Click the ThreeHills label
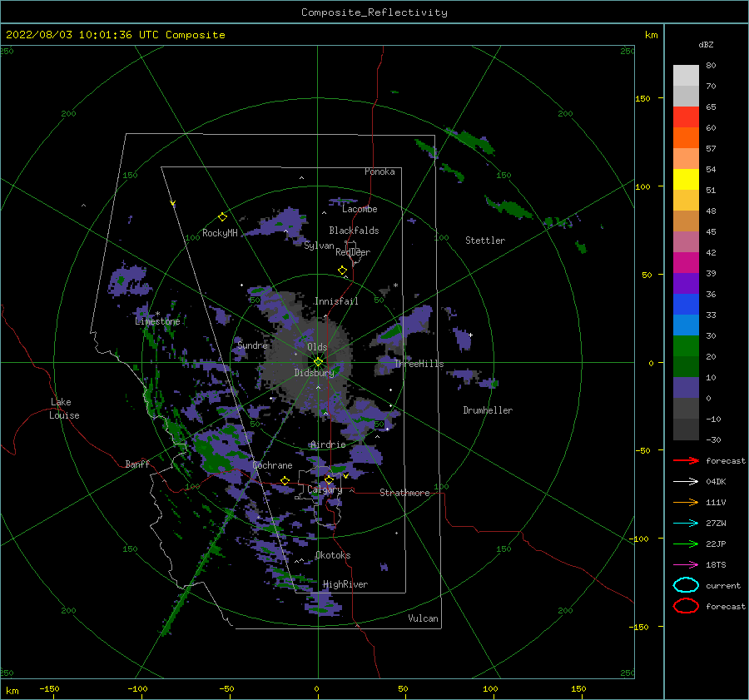Image resolution: width=749 pixels, height=700 pixels. click(x=419, y=364)
